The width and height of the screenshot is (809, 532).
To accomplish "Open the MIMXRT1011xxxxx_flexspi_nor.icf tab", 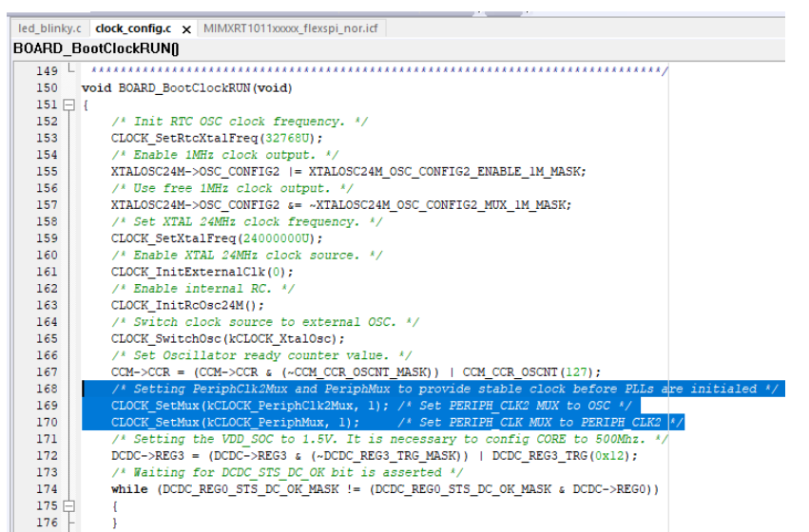I will click(x=291, y=28).
